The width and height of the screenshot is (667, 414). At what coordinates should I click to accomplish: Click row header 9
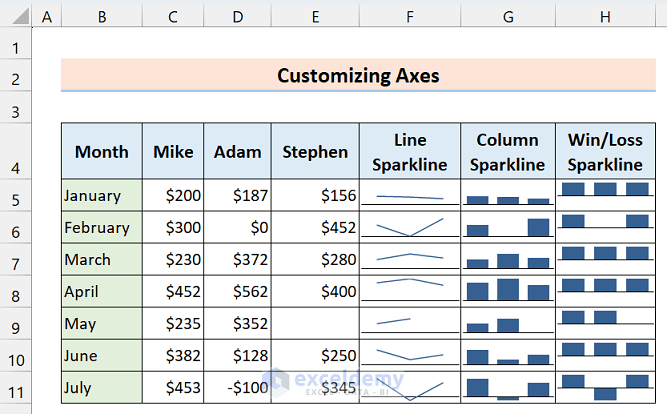coord(16,323)
